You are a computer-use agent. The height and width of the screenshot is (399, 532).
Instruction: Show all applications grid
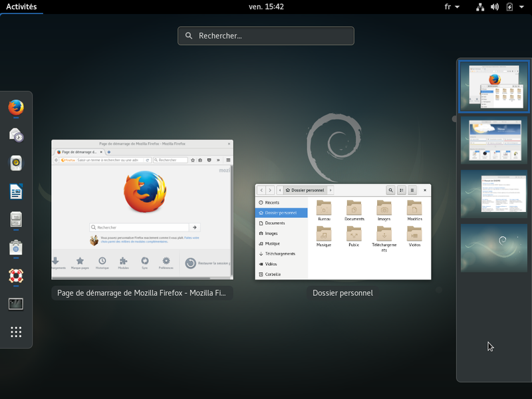16,332
